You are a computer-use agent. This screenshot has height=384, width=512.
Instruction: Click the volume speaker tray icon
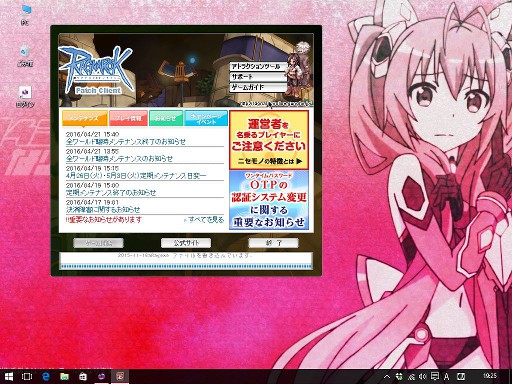coord(423,377)
